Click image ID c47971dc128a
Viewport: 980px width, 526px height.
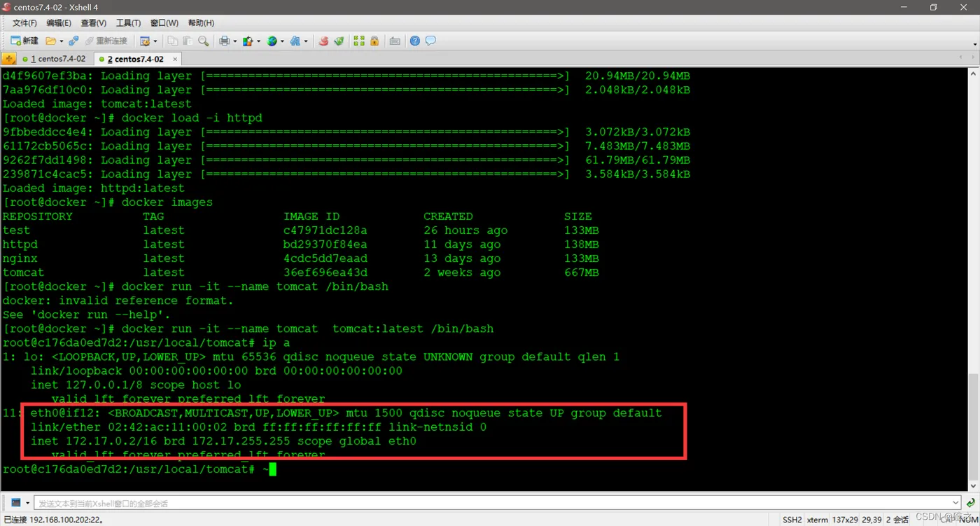point(325,230)
